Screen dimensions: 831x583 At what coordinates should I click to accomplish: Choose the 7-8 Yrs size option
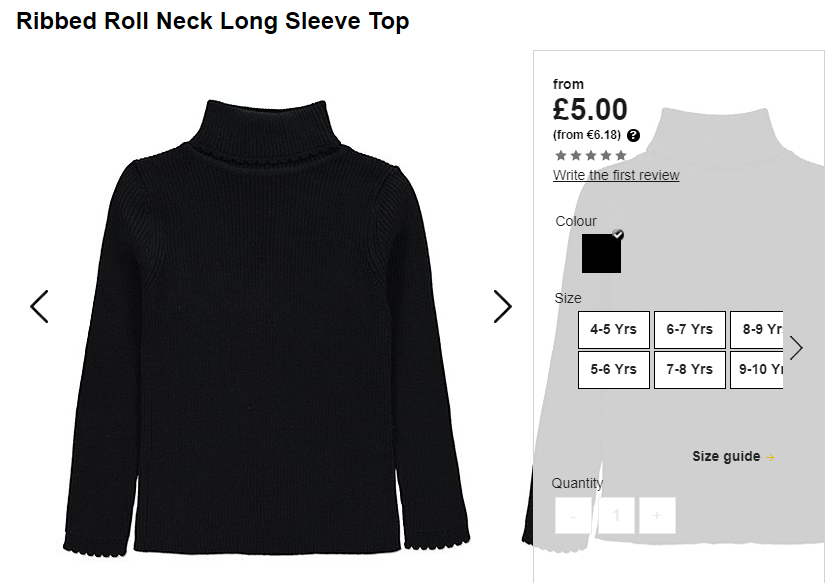tap(689, 369)
